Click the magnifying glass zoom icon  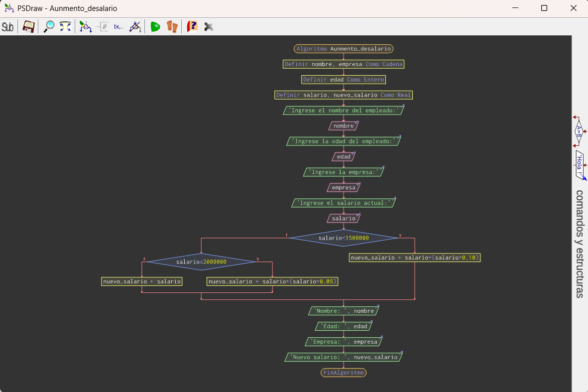pyautogui.click(x=49, y=27)
